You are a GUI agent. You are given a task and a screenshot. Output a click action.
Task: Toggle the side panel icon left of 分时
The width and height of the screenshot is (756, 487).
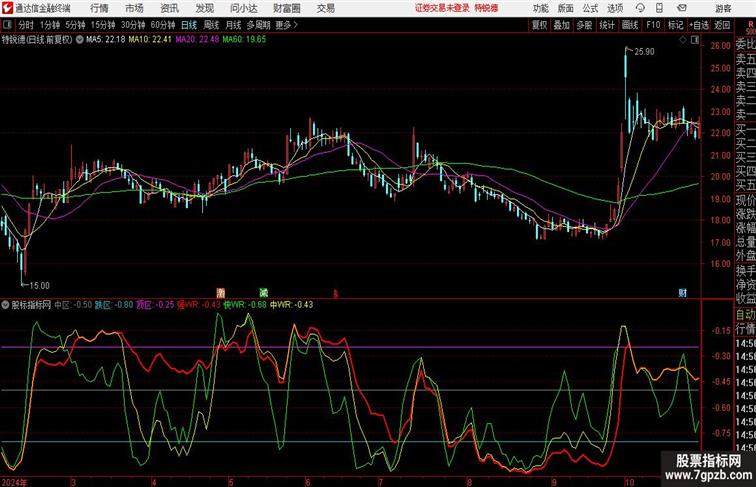click(7, 25)
